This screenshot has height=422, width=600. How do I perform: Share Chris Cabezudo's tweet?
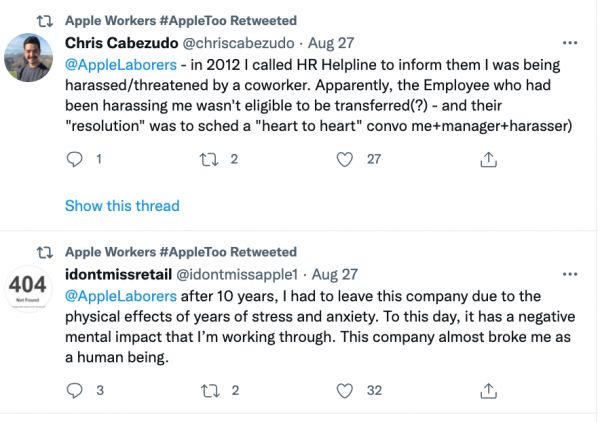pyautogui.click(x=489, y=158)
